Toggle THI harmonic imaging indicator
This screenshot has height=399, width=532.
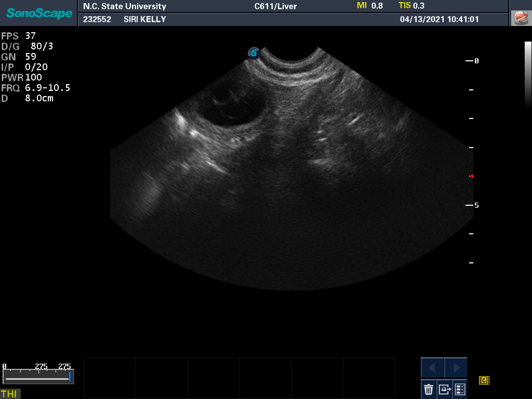click(9, 394)
